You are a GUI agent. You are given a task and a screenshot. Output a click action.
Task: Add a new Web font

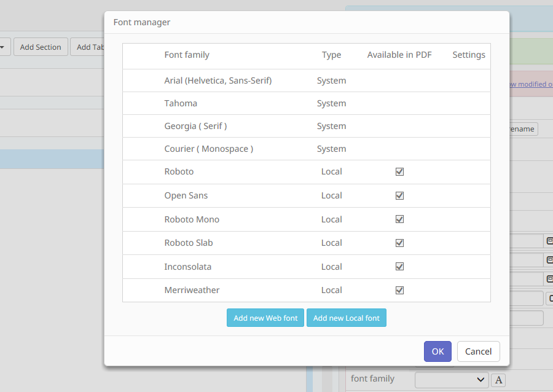point(265,318)
